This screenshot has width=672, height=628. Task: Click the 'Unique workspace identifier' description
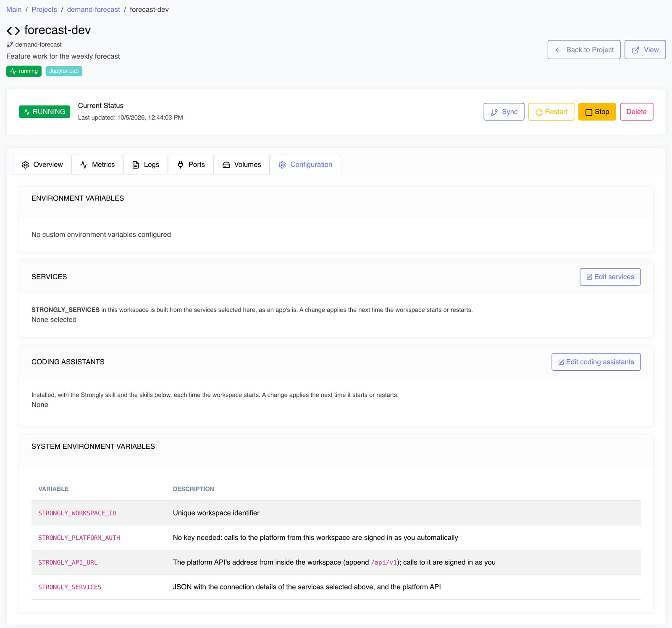point(216,513)
